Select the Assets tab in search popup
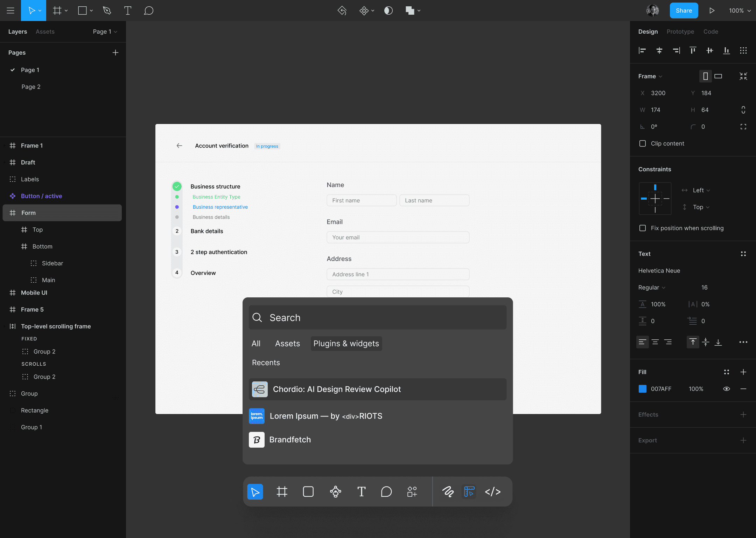756x538 pixels. (287, 344)
